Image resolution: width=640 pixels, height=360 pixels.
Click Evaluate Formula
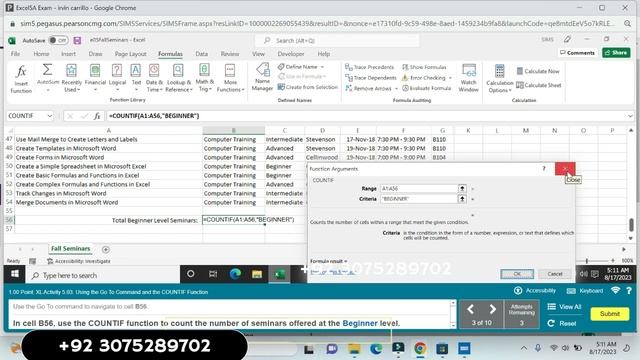pos(427,88)
